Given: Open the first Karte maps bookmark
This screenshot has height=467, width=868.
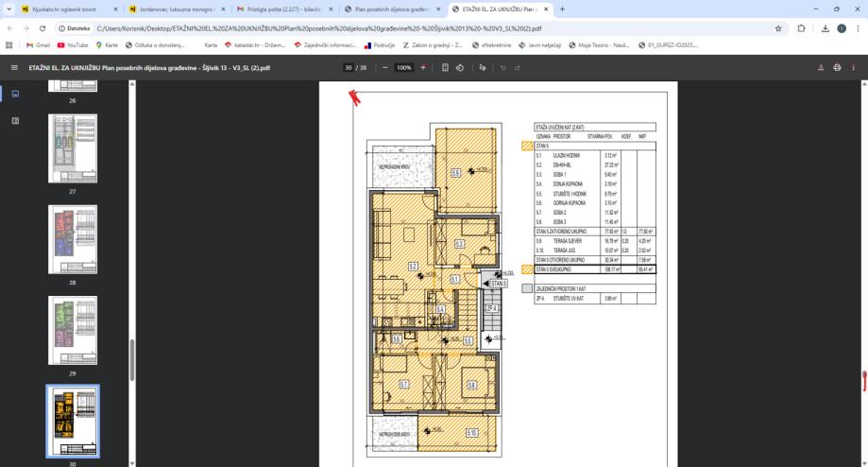Looking at the screenshot, I should tap(107, 44).
